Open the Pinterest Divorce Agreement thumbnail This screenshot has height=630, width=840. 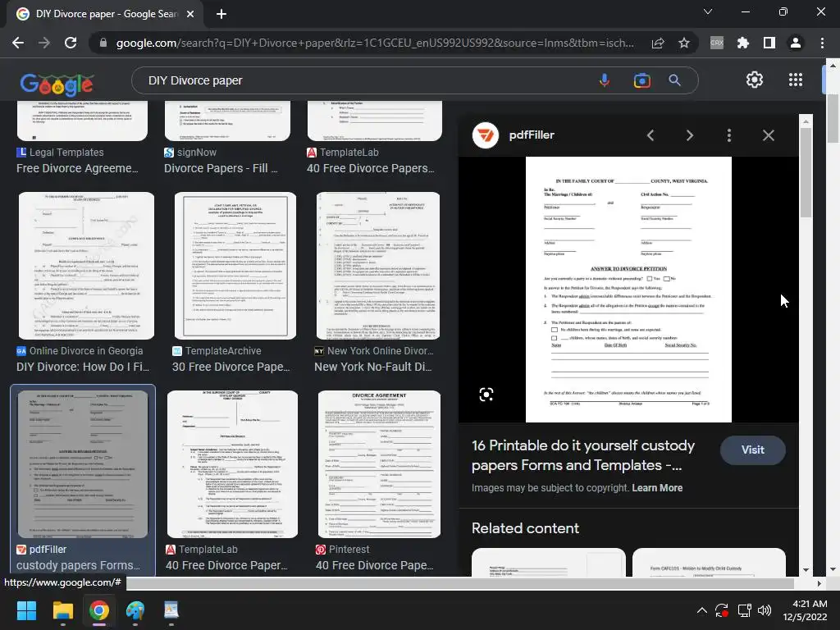pyautogui.click(x=379, y=464)
